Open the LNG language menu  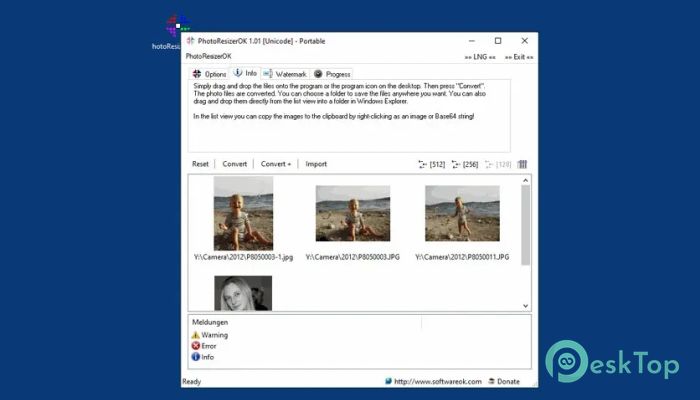pyautogui.click(x=480, y=57)
